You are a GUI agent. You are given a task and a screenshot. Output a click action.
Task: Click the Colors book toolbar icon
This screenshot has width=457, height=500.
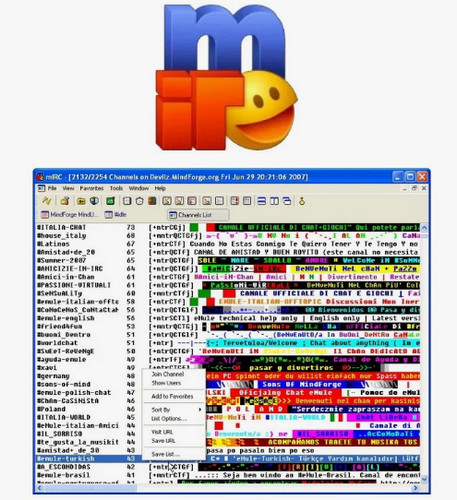point(152,201)
